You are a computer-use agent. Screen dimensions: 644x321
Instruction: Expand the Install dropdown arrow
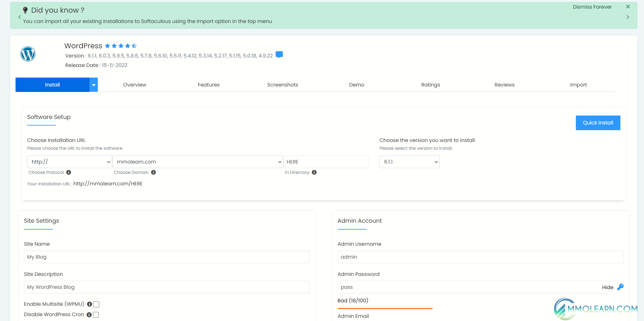coord(94,85)
